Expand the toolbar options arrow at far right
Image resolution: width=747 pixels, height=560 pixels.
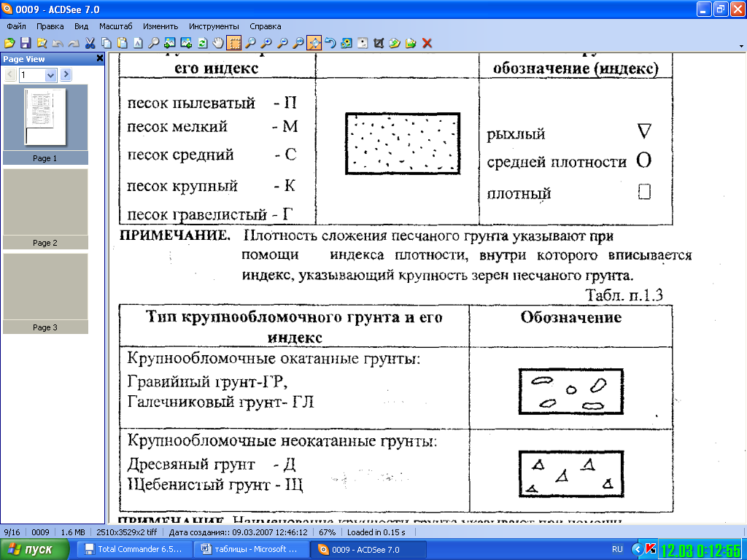(741, 46)
